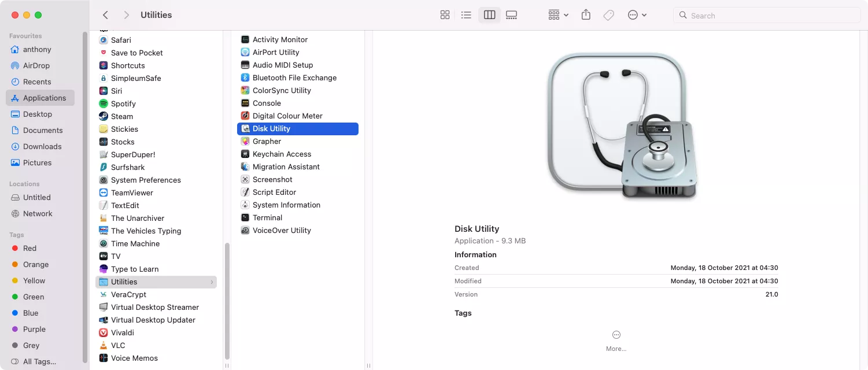Viewport: 868px width, 370px height.
Task: Select the VLC cone icon
Action: [x=104, y=345]
